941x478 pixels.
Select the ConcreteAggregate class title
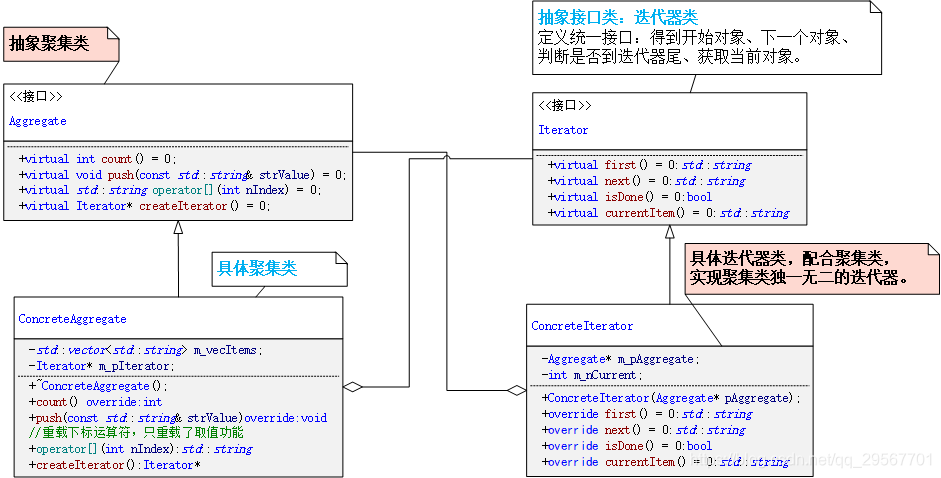72,319
